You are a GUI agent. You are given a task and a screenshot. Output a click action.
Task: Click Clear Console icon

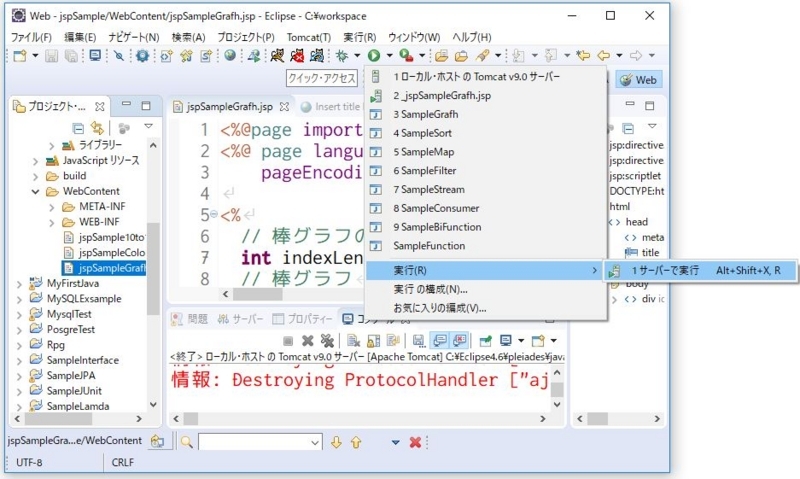point(353,340)
